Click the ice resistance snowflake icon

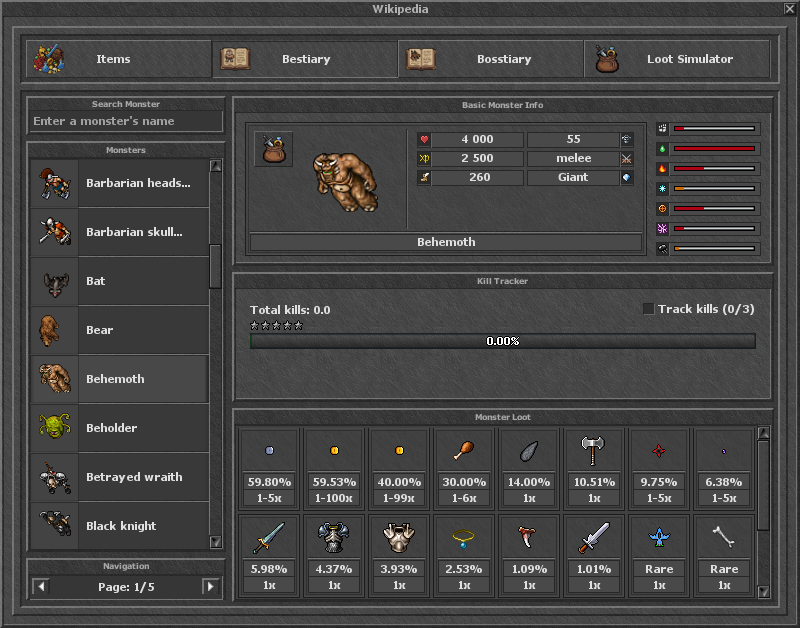coord(662,189)
